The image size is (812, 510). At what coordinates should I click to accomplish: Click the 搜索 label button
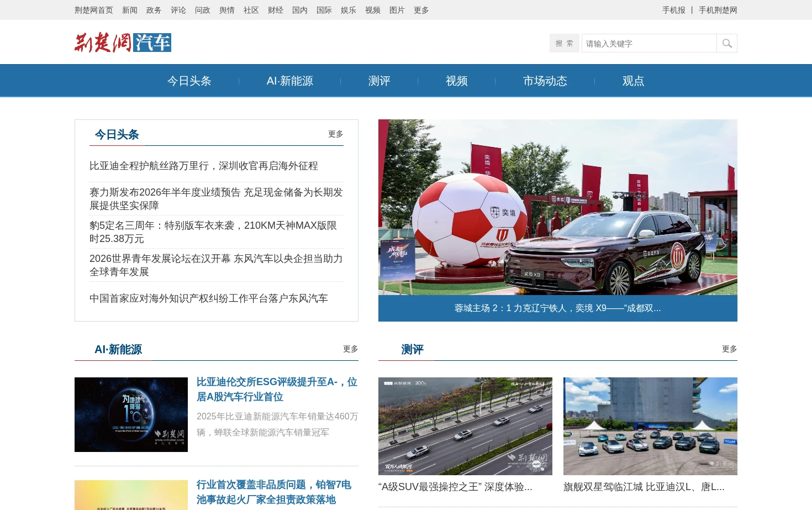[x=565, y=43]
